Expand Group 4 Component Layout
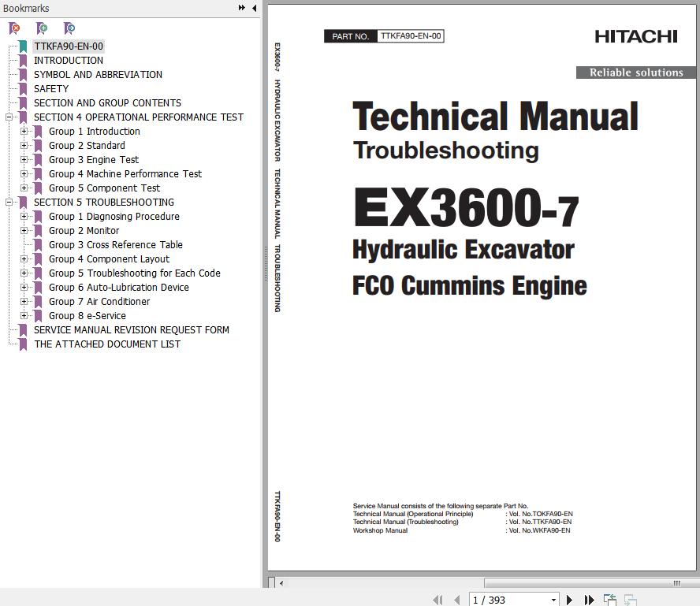Screen dimensions: 700x606 [24, 258]
